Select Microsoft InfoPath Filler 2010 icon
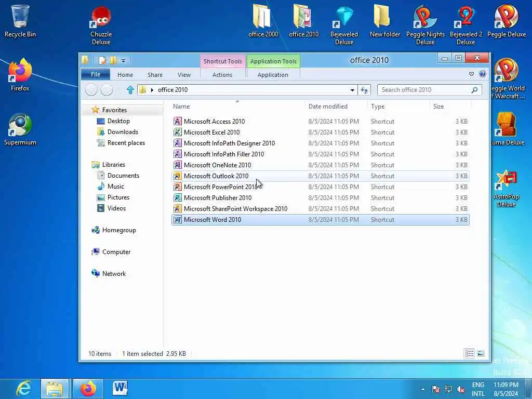Viewport: 532px width, 399px height. tap(178, 154)
